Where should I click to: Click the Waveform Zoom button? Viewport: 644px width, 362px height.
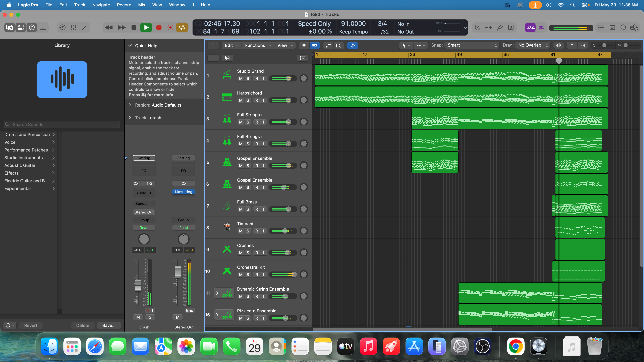(558, 45)
